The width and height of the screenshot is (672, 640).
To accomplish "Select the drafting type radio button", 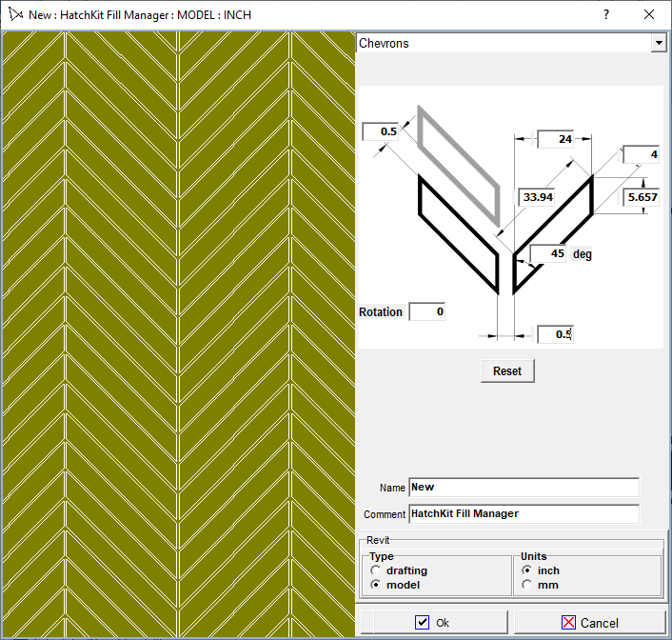I will 376,570.
